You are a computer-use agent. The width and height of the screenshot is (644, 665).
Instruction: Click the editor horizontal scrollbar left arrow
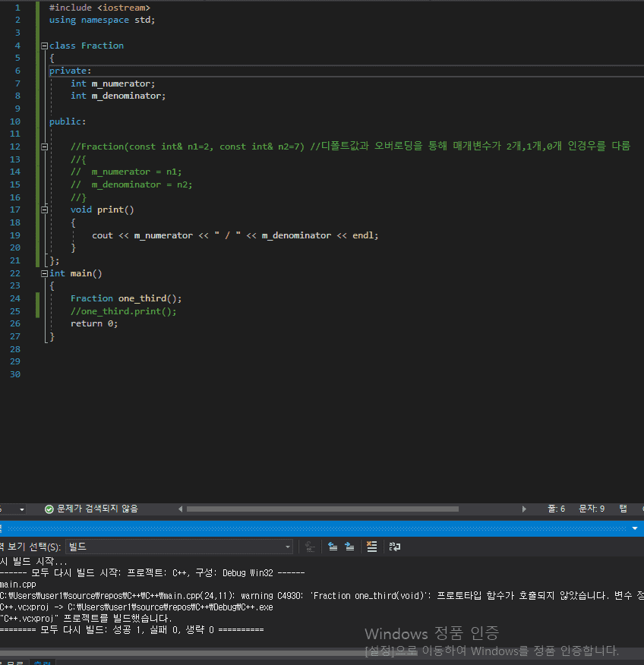[180, 509]
